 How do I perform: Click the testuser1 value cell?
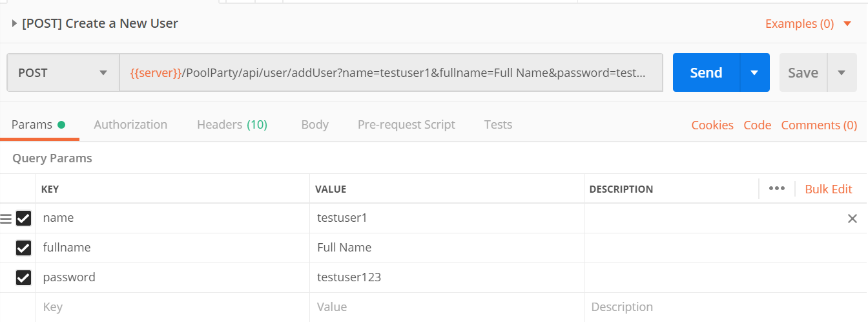447,218
